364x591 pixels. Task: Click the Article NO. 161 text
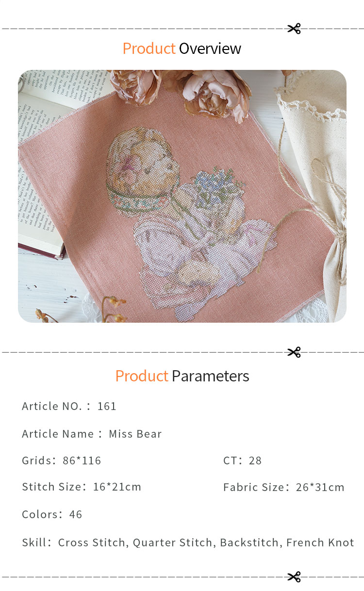69,407
